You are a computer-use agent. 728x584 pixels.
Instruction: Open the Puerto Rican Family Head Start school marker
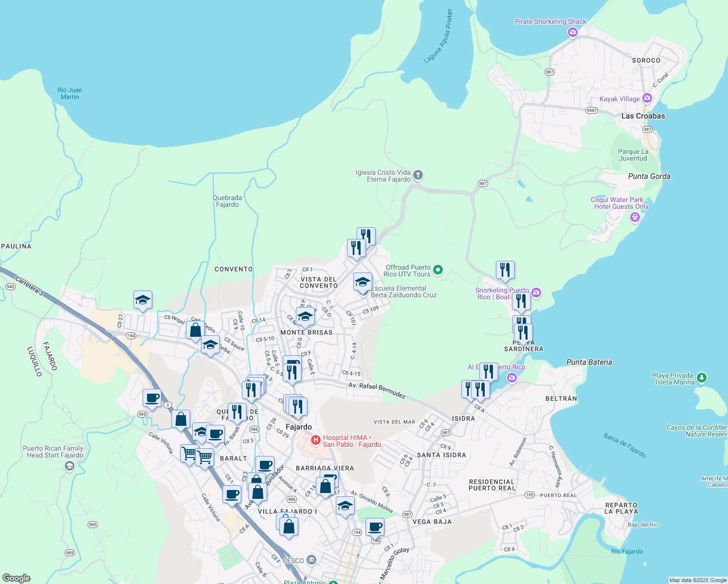[x=70, y=466]
